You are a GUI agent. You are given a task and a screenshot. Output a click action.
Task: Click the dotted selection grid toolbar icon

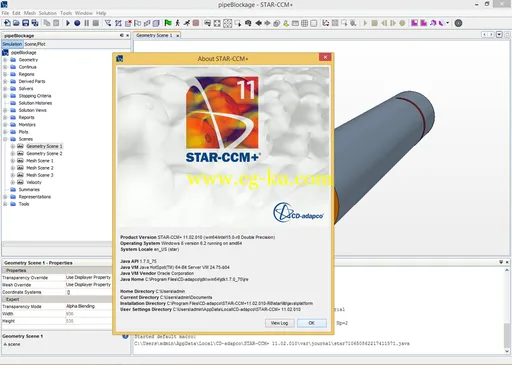pyautogui.click(x=227, y=23)
